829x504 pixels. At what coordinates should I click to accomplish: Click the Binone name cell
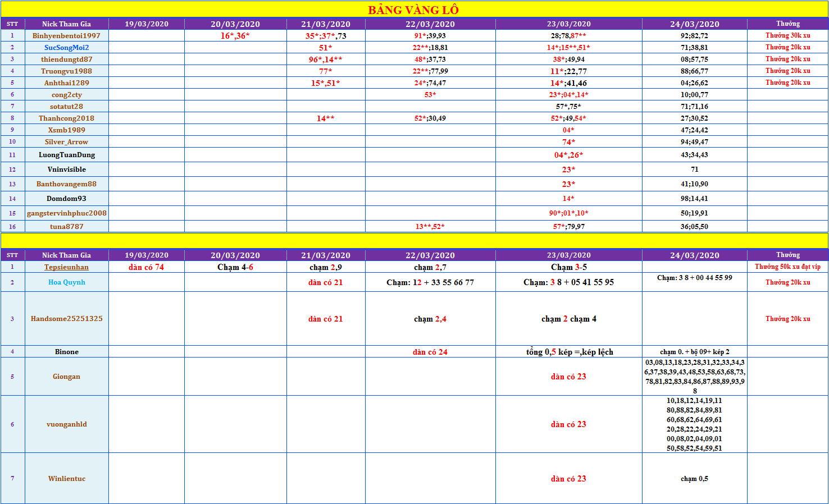pos(66,351)
